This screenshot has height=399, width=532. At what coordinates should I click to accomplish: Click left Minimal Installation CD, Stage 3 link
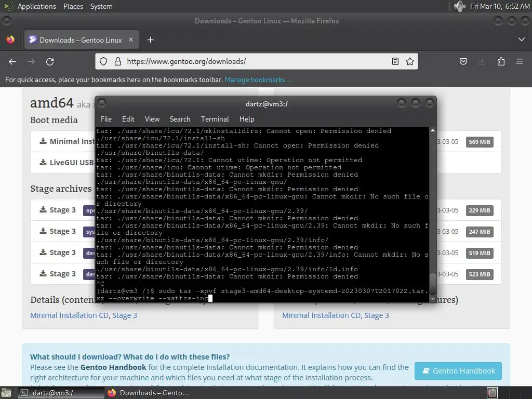84,315
